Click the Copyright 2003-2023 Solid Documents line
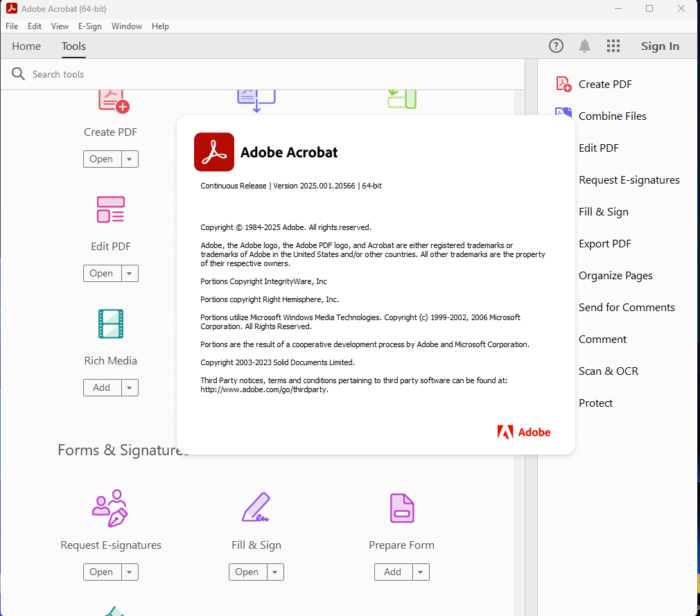700x616 pixels. click(x=278, y=362)
